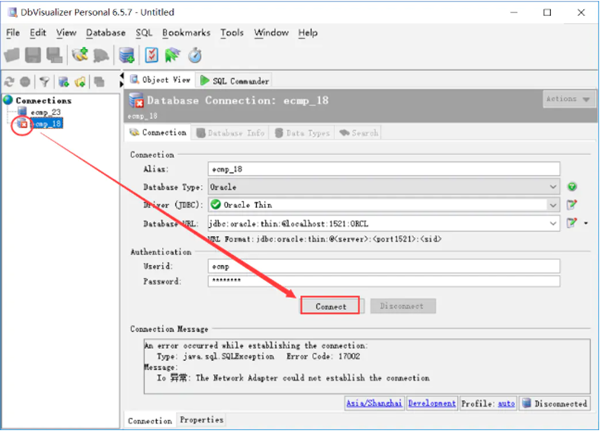Open the Properties tab at the bottom
The image size is (600, 431).
pyautogui.click(x=201, y=420)
